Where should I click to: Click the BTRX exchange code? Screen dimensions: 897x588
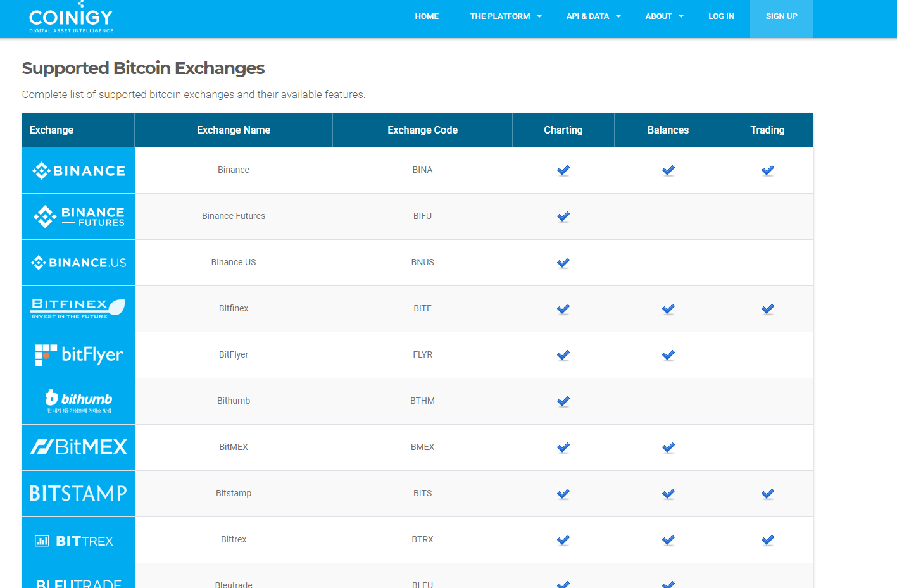[423, 540]
